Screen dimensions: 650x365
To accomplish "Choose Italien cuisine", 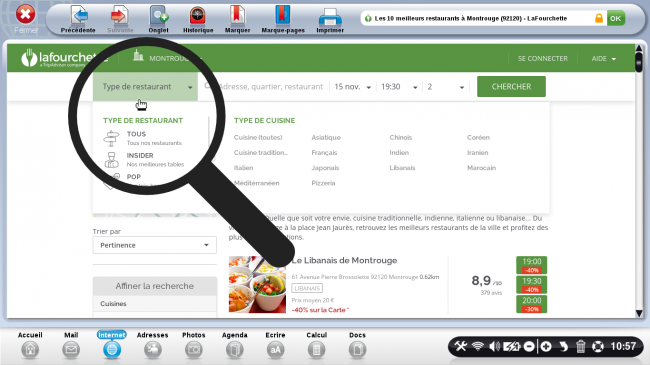I will pyautogui.click(x=243, y=168).
